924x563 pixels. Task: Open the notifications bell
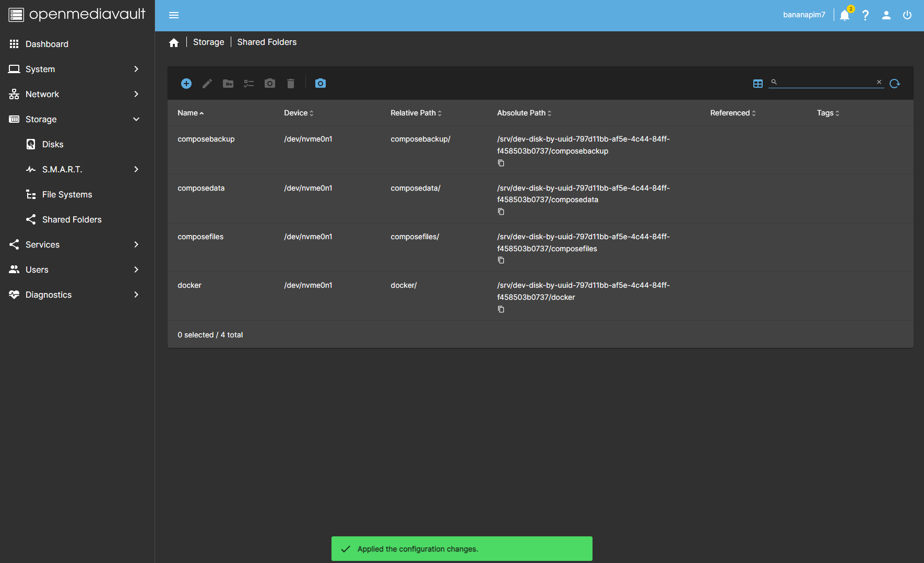tap(845, 15)
